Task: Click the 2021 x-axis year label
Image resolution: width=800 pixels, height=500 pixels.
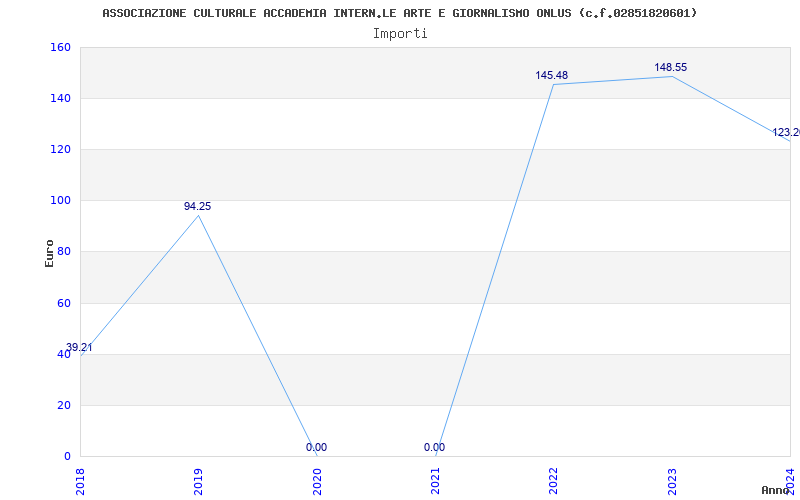Action: click(435, 482)
